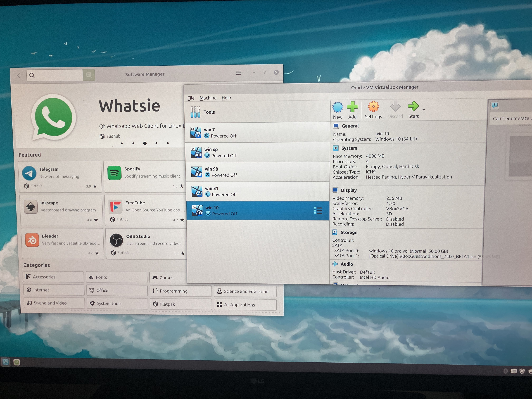Click the General section monitor icon

(336, 126)
